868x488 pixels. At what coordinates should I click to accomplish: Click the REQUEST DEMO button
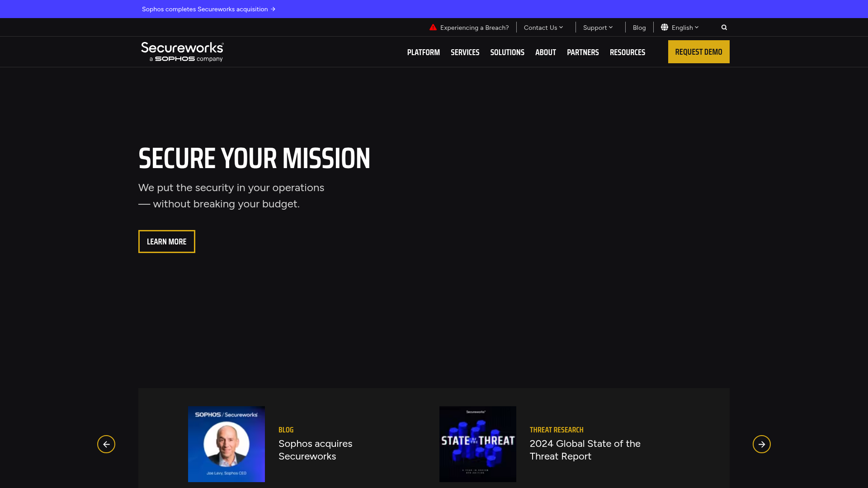(698, 52)
